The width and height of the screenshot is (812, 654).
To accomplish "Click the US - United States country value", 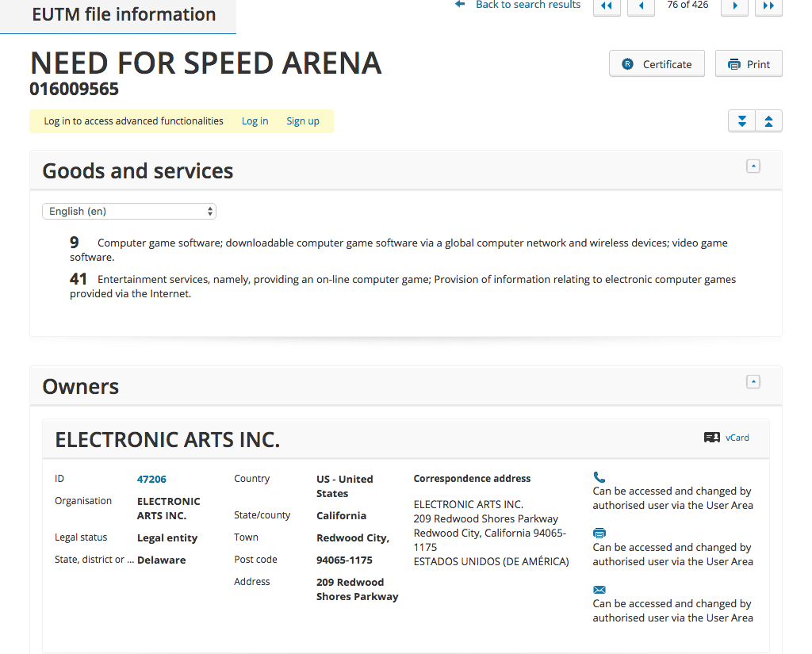I will tap(345, 486).
